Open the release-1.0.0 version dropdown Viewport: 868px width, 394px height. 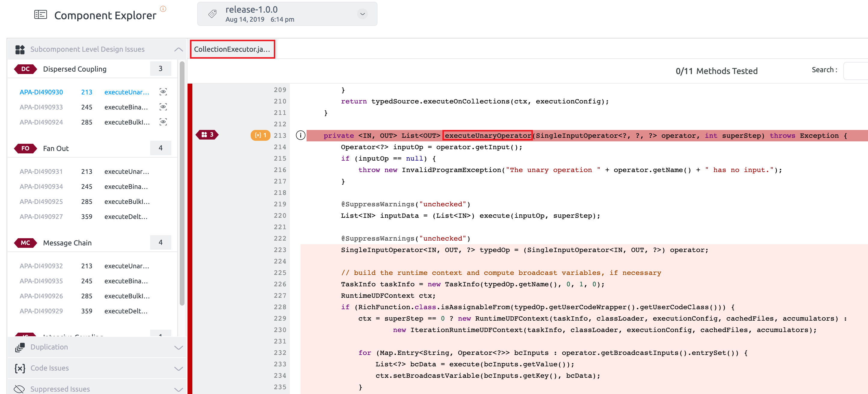pos(362,14)
